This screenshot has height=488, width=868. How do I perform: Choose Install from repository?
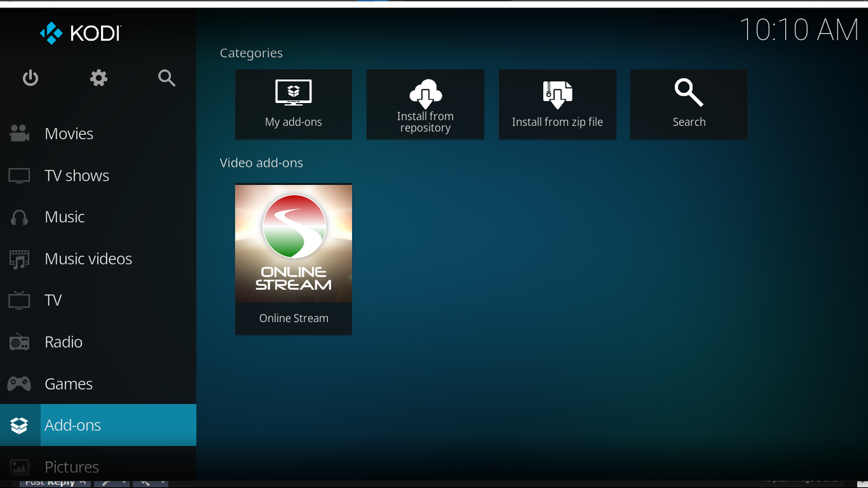tap(425, 104)
